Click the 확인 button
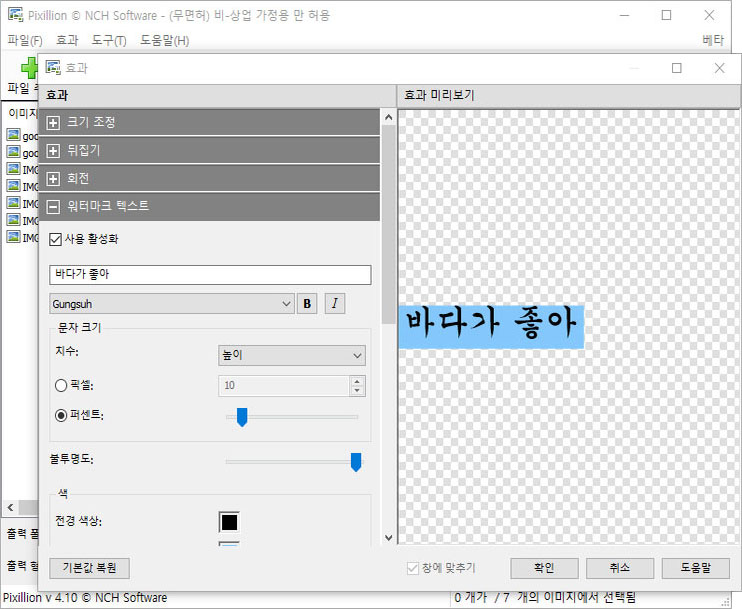This screenshot has height=609, width=742. pos(544,568)
